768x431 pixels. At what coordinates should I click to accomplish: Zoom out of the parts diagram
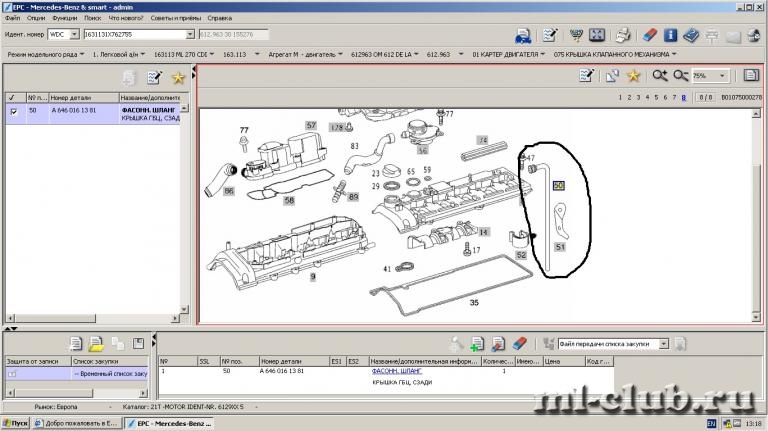(681, 75)
